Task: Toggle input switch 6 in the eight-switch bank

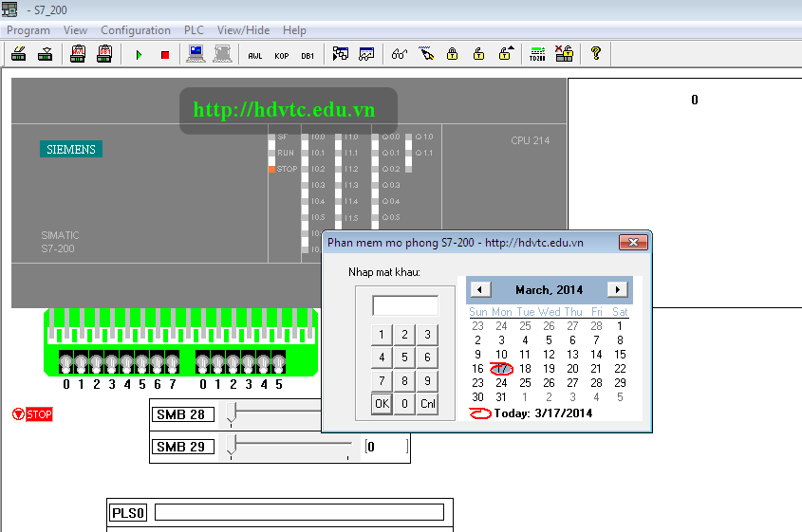Action: point(157,362)
